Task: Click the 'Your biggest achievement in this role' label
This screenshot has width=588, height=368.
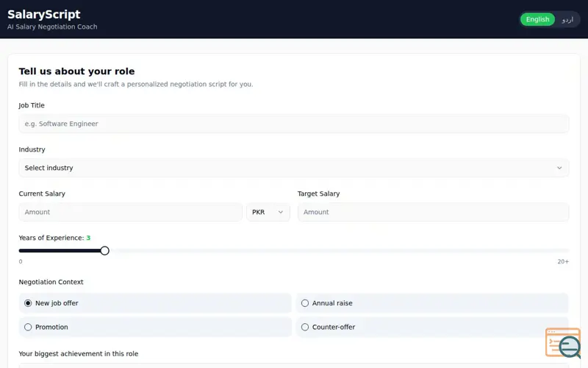Action: (x=79, y=354)
